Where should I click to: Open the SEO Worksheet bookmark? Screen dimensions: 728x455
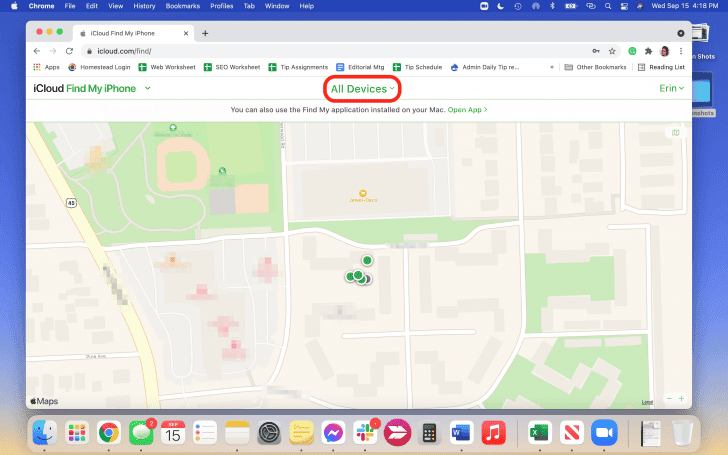[x=231, y=68]
